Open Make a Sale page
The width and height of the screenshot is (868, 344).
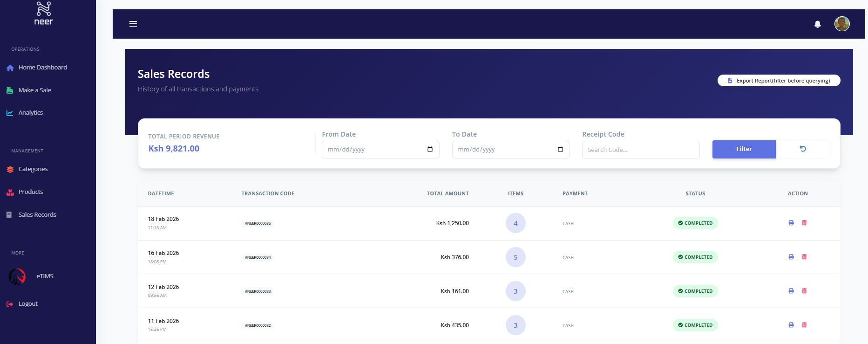pos(34,90)
